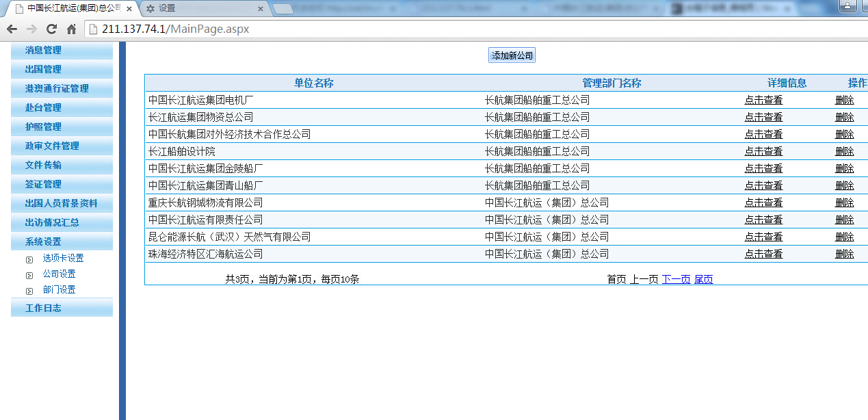Click the unit name 长江船舶设计院

(x=182, y=151)
